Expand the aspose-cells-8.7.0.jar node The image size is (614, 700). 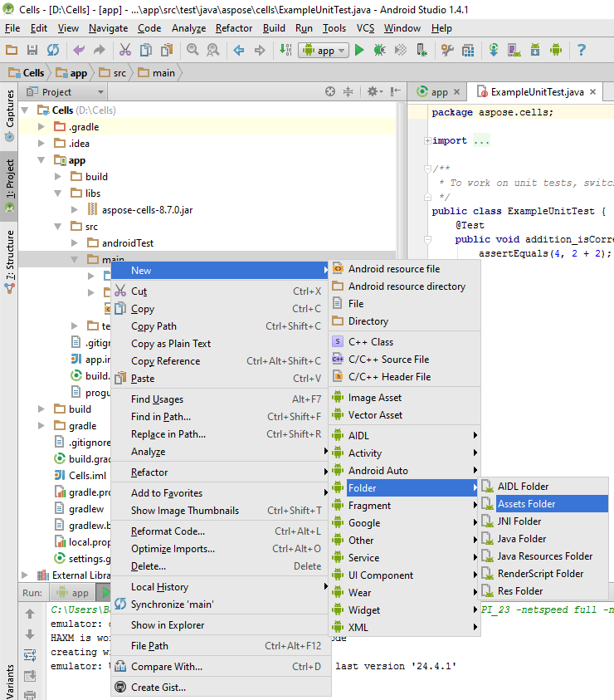75,210
